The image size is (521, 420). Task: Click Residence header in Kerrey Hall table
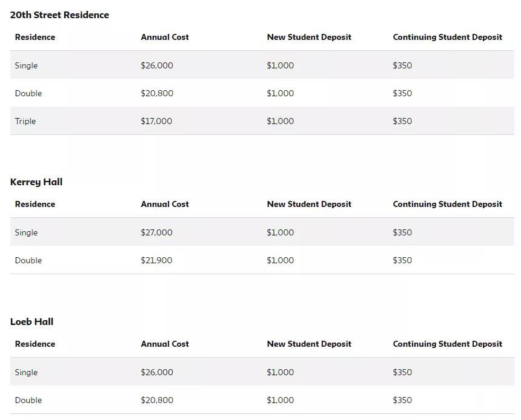pyautogui.click(x=35, y=204)
